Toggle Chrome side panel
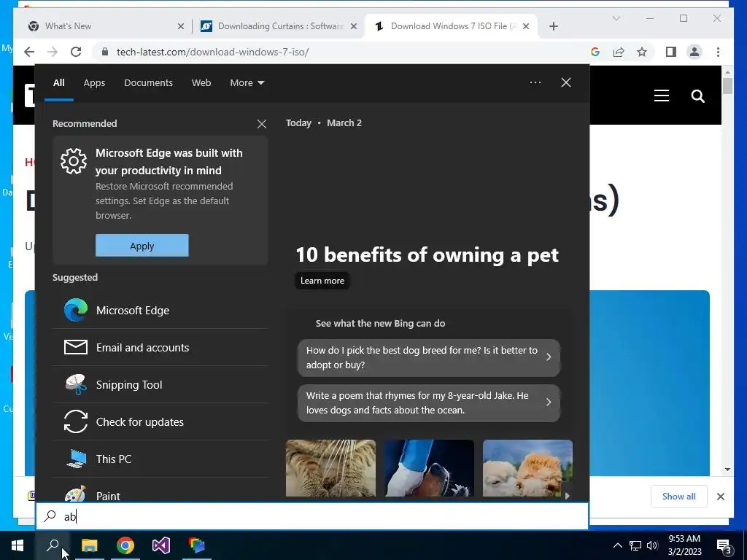Viewport: 747px width, 560px height. click(671, 52)
